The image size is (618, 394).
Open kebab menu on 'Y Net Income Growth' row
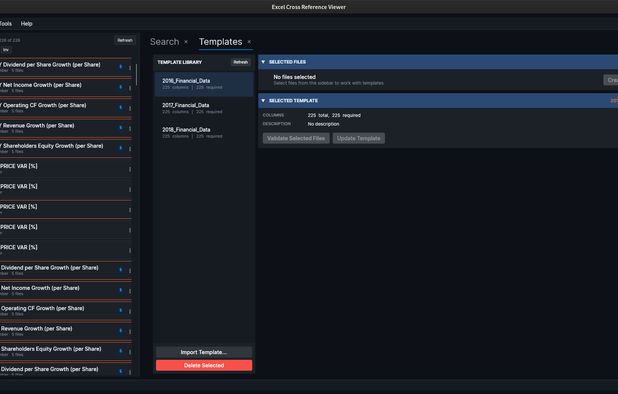[x=130, y=88]
